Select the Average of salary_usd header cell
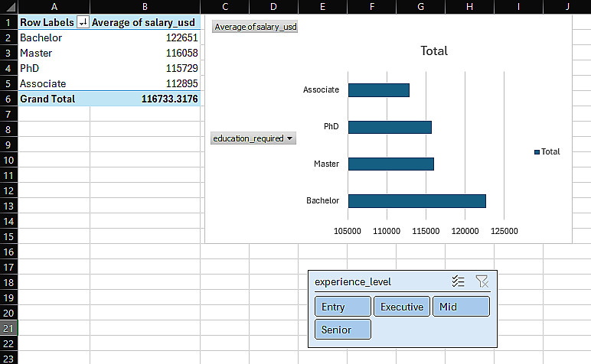The width and height of the screenshot is (591, 364). (x=145, y=22)
